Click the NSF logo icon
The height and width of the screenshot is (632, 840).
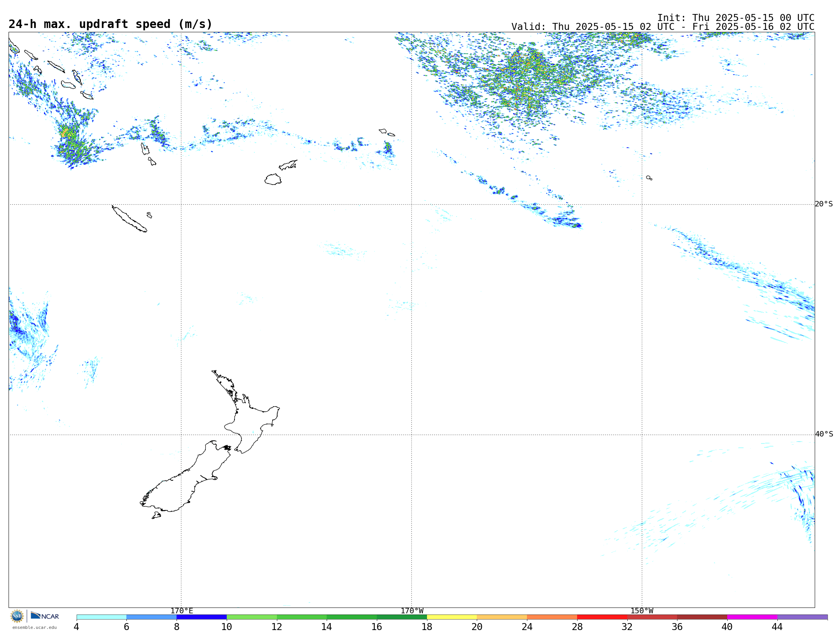(17, 616)
